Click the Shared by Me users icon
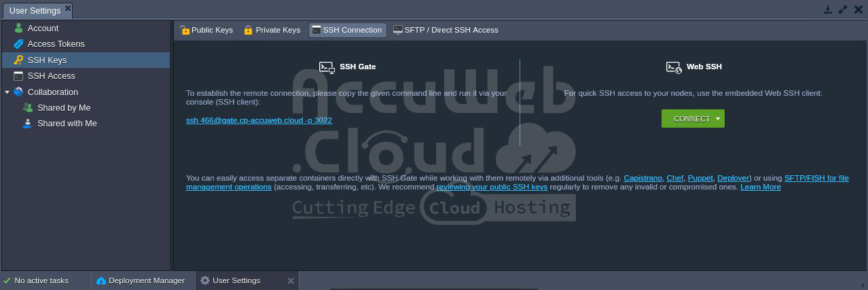The height and width of the screenshot is (290, 868). click(28, 107)
